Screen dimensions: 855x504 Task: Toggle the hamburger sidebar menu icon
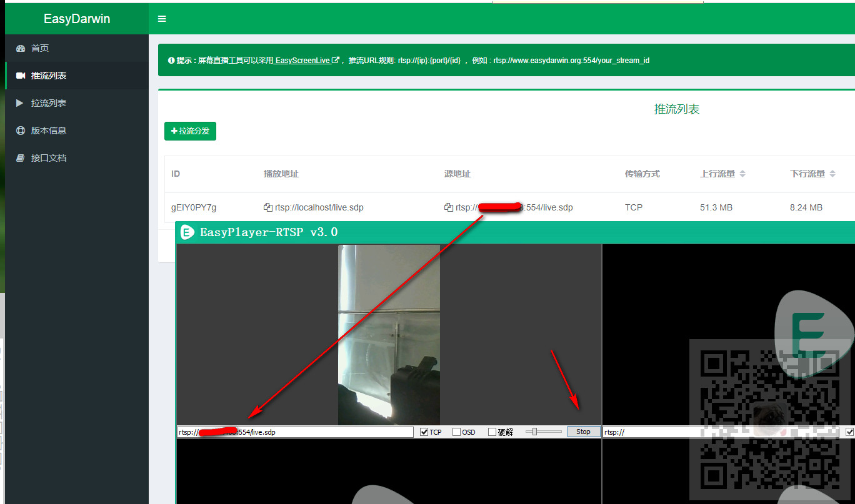tap(162, 19)
